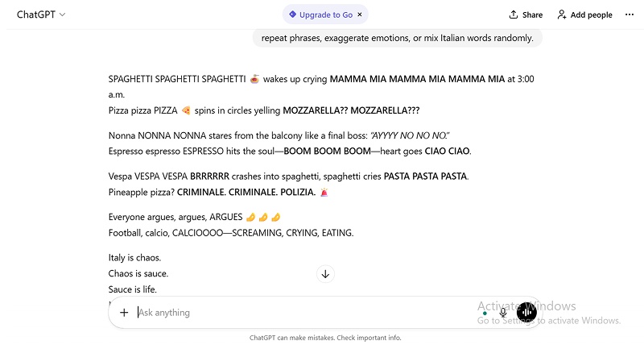The height and width of the screenshot is (345, 644).
Task: Click the text 'Vespa VESPA VESPA'
Action: 148,177
